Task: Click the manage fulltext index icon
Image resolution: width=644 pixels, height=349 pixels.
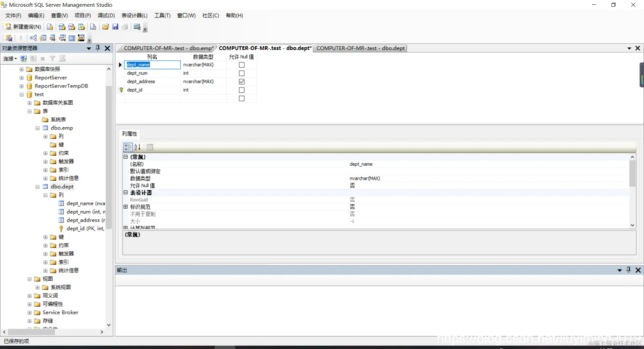Action: [53, 38]
